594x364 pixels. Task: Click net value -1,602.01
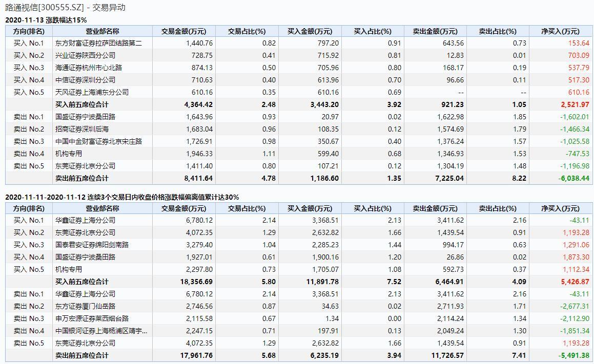(x=575, y=117)
